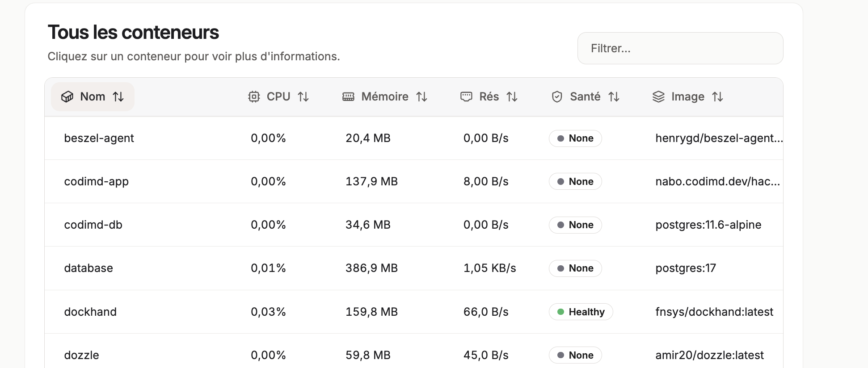Click the None health badge for codimd-app

[575, 181]
